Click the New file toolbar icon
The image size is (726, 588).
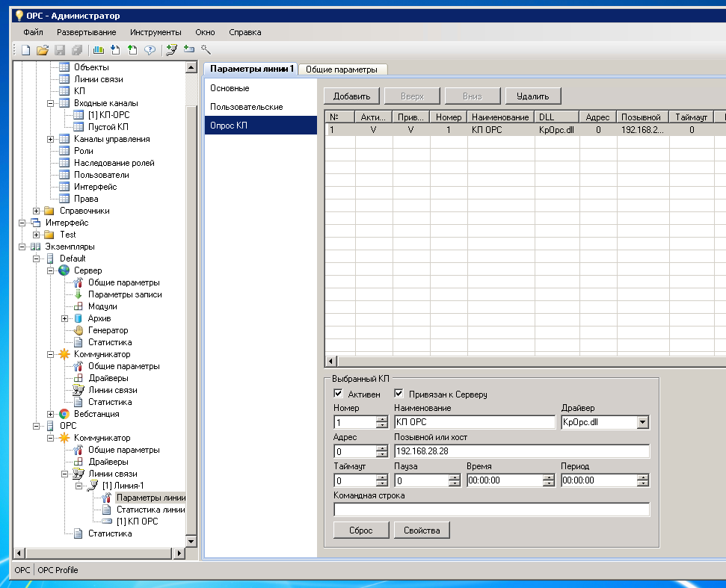pyautogui.click(x=26, y=50)
